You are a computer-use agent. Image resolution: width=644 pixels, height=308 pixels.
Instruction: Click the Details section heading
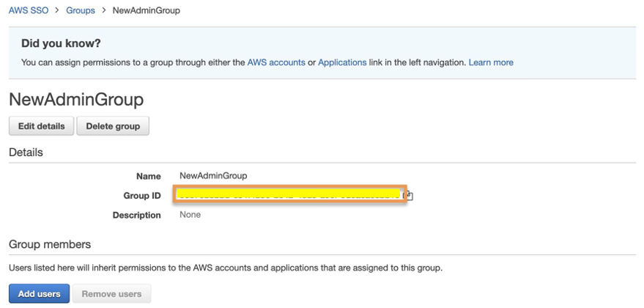point(26,153)
